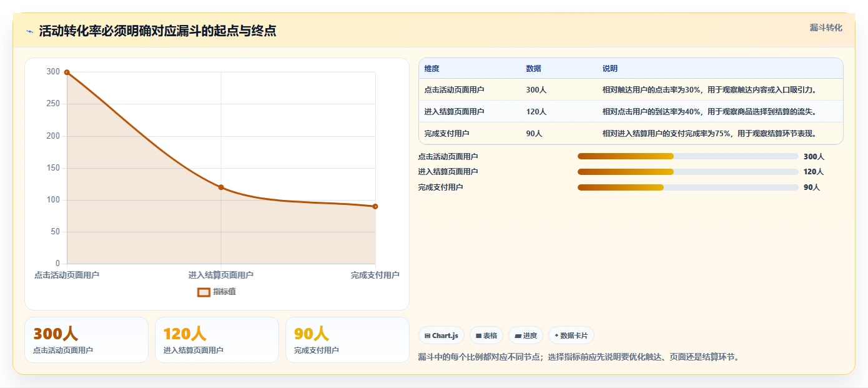Click the 90人 value beside progress bar

tap(812, 187)
